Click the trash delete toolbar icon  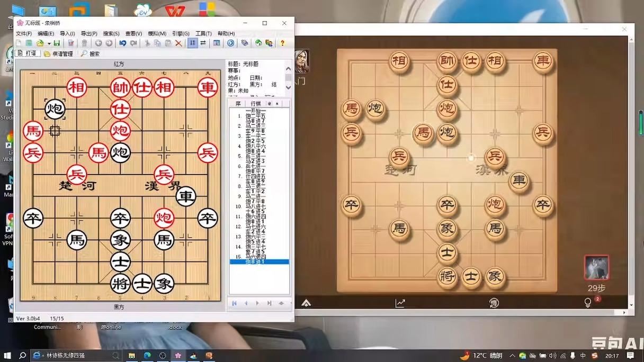85,43
